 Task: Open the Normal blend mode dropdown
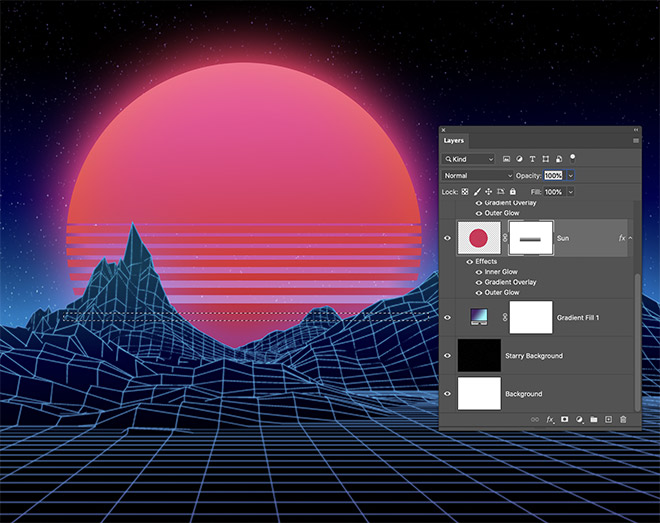pos(478,175)
